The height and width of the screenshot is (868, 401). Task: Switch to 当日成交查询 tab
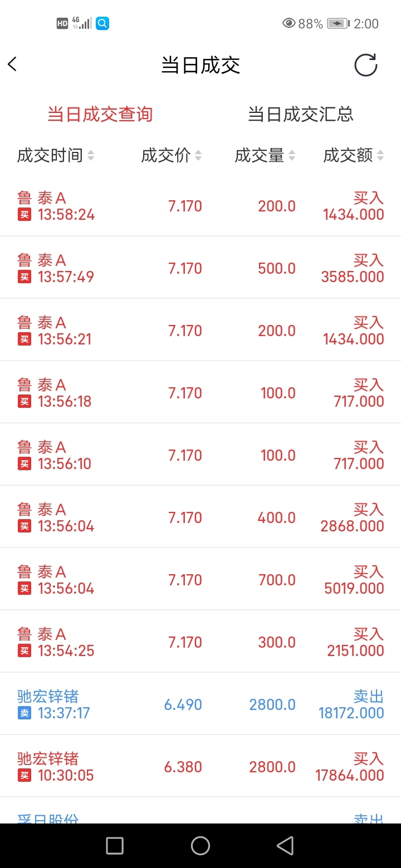click(100, 115)
